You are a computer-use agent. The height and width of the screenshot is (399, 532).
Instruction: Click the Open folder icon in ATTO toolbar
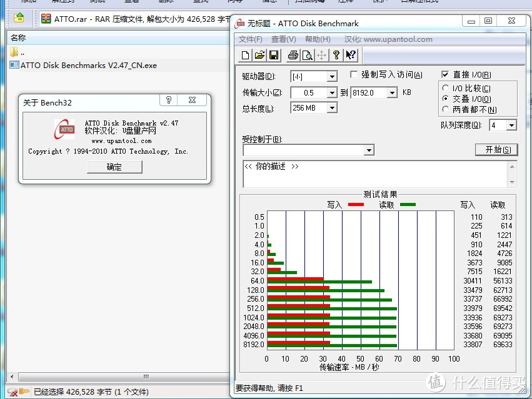click(259, 55)
